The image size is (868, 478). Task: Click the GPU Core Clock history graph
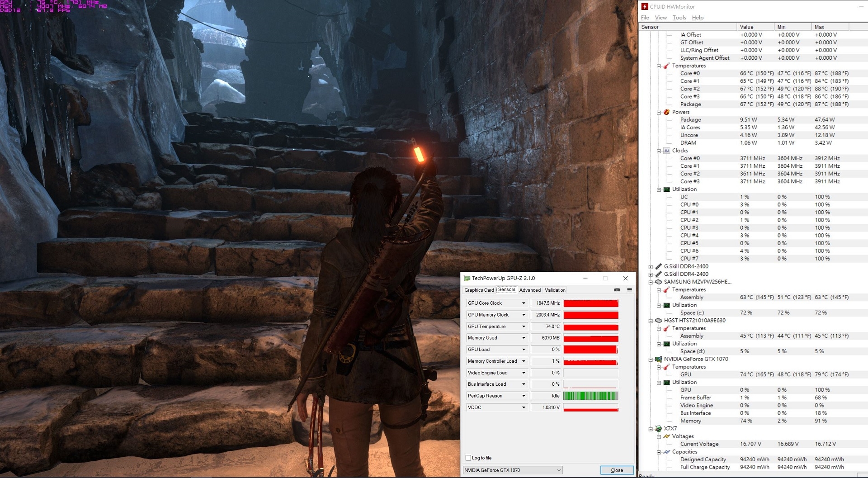(x=591, y=303)
